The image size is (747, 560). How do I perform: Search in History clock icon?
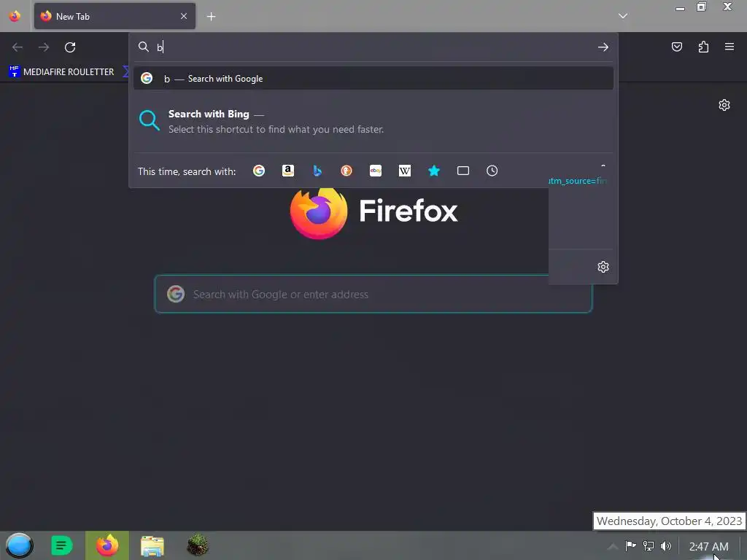point(492,171)
